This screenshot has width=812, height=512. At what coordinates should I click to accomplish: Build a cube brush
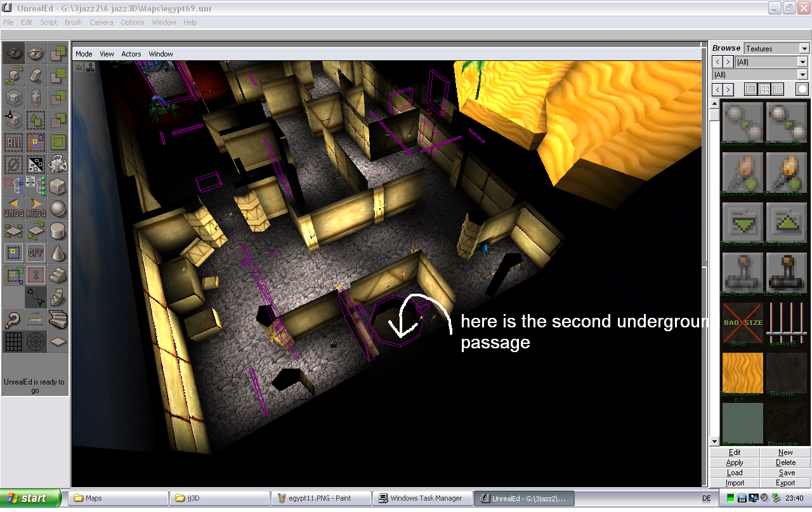tap(58, 186)
